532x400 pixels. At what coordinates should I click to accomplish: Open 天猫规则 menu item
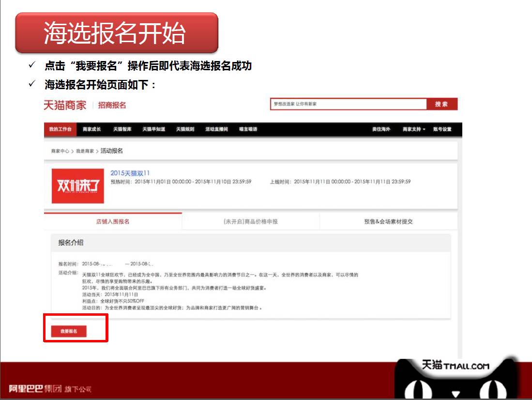pos(185,129)
